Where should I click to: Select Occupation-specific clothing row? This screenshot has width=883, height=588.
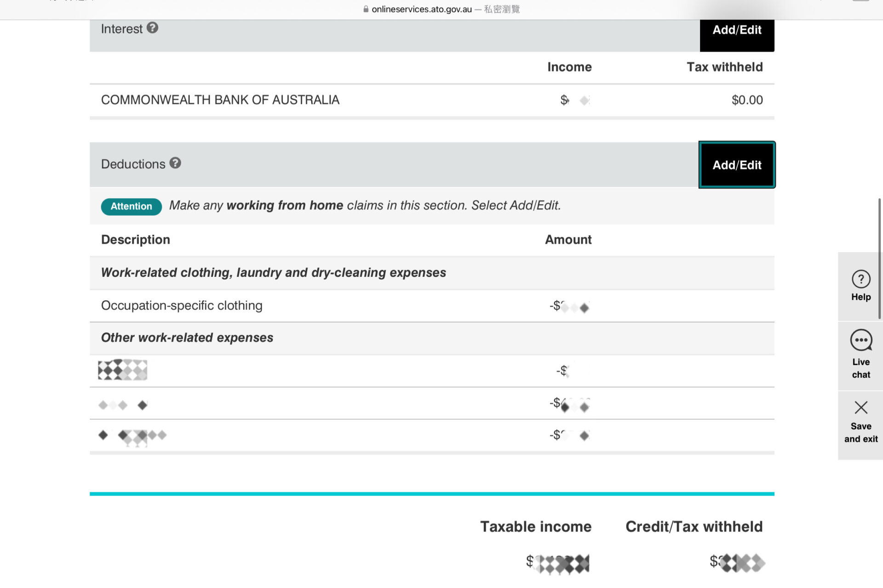(x=182, y=306)
